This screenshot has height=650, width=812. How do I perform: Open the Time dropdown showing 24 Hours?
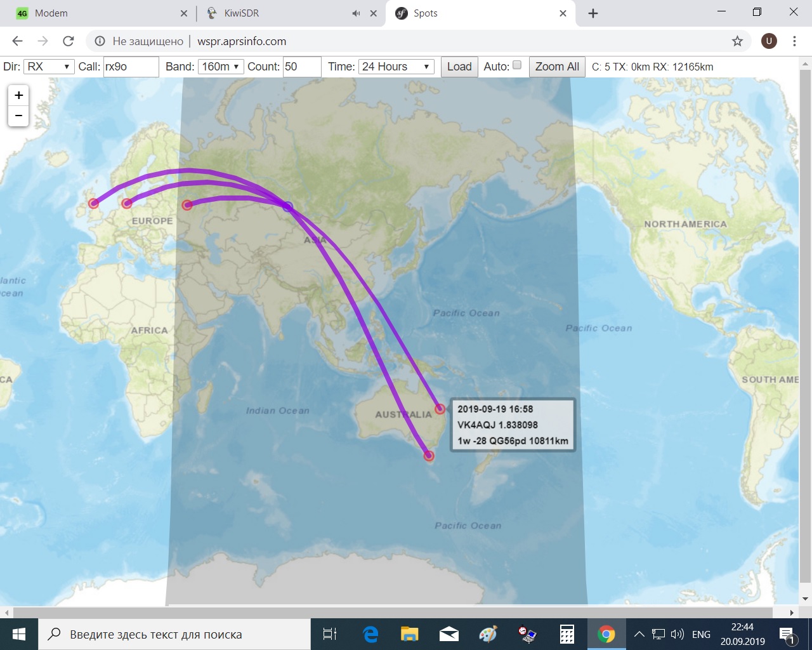pyautogui.click(x=396, y=66)
